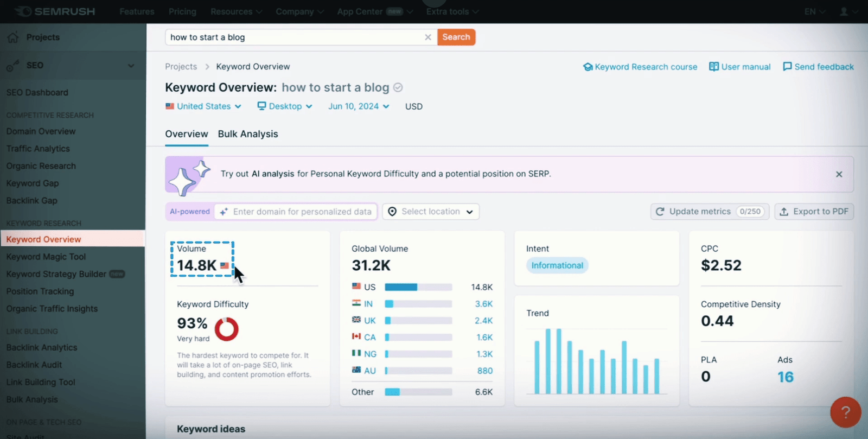Open the Select location dropdown

pyautogui.click(x=431, y=212)
